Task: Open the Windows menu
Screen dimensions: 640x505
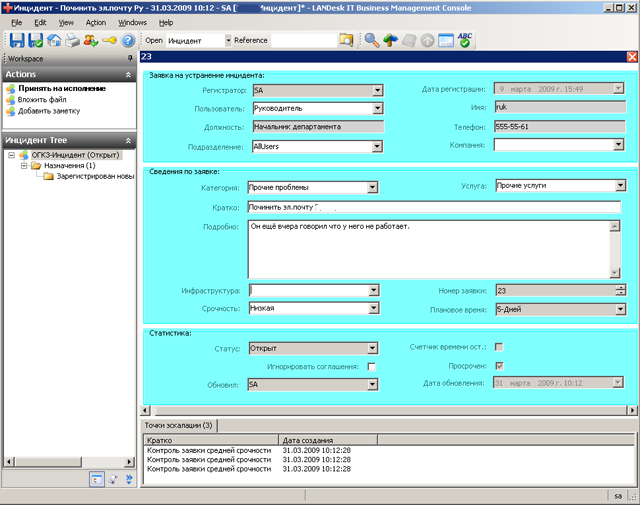Action: coord(132,22)
